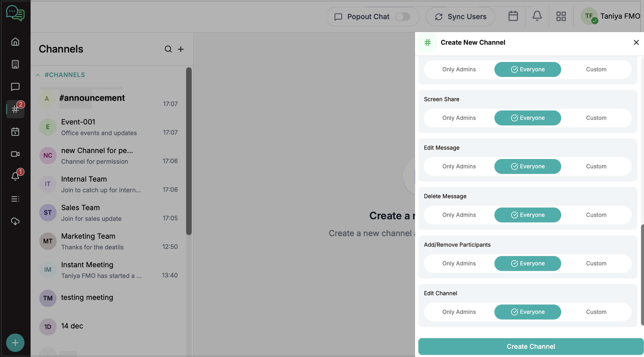Toggle the Popout Chat switch
Viewport: 644px width, 357px height.
(x=403, y=17)
